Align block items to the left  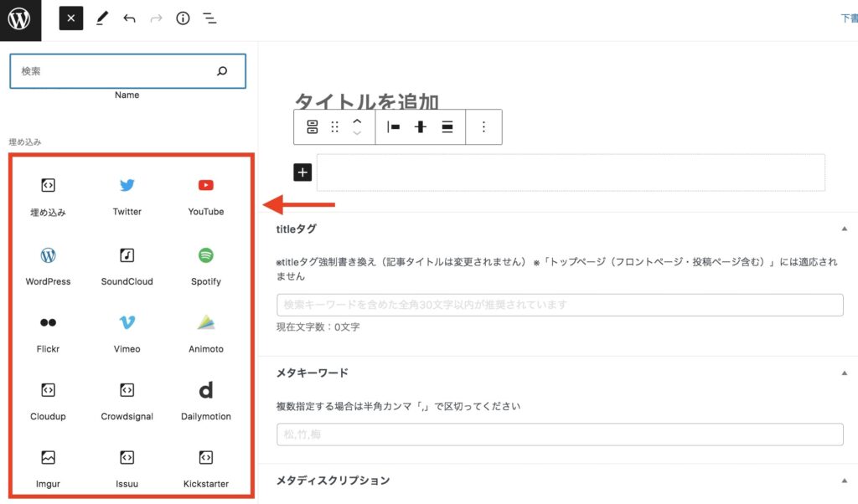pyautogui.click(x=394, y=126)
